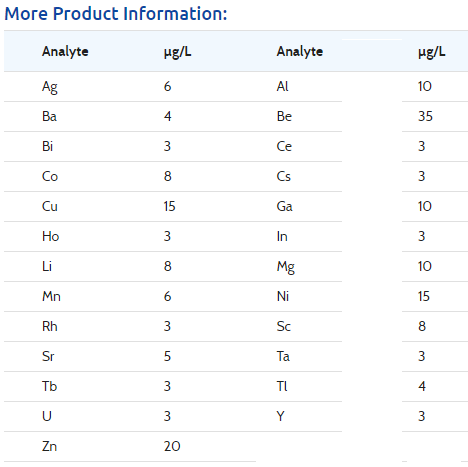
Task: Click the Ni value 15 cell
Action: tap(424, 296)
